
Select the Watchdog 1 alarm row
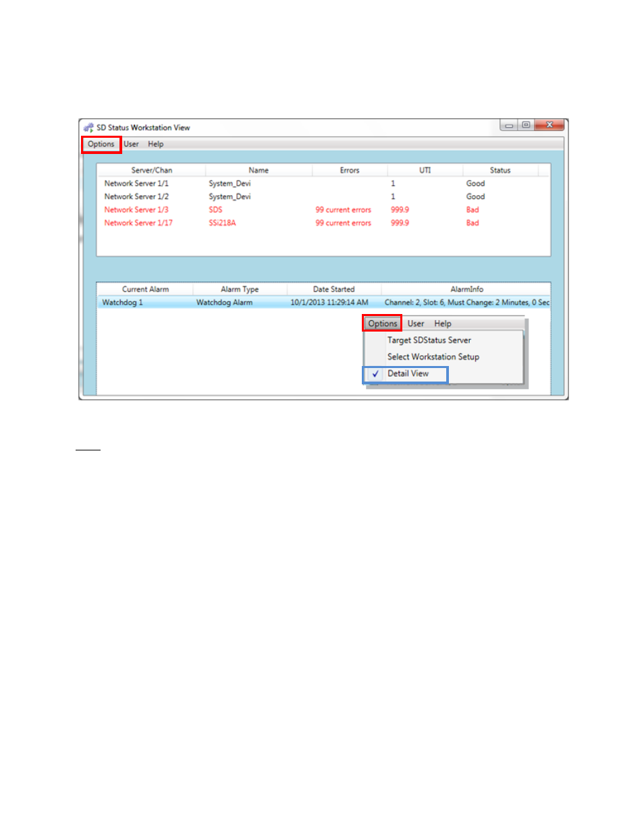pos(323,303)
